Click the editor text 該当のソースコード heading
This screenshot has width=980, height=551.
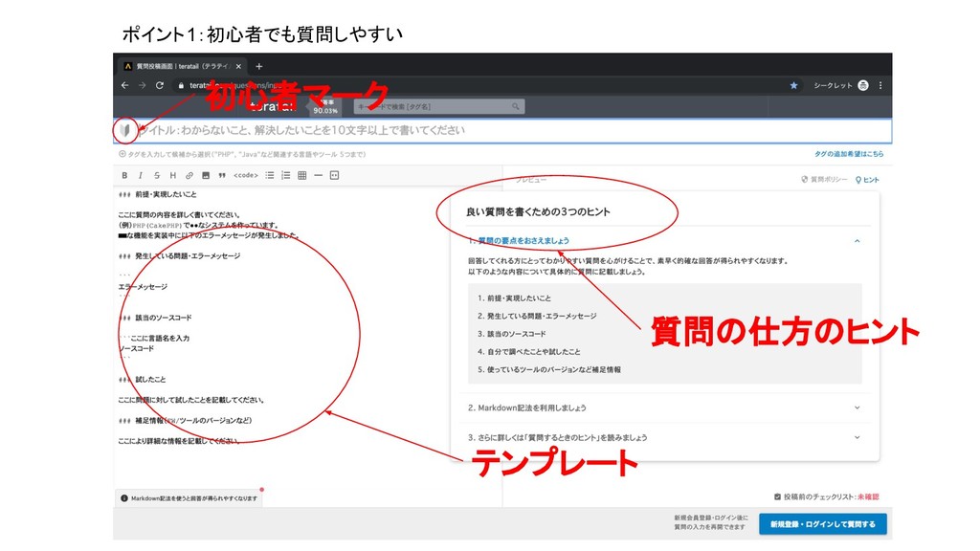pos(164,318)
